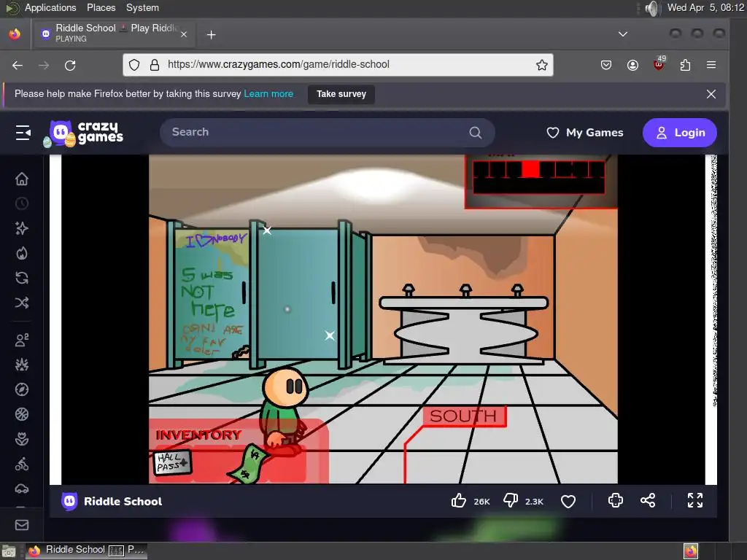Collapse the sidebar with hamburger icon
The height and width of the screenshot is (560, 747).
click(x=23, y=133)
